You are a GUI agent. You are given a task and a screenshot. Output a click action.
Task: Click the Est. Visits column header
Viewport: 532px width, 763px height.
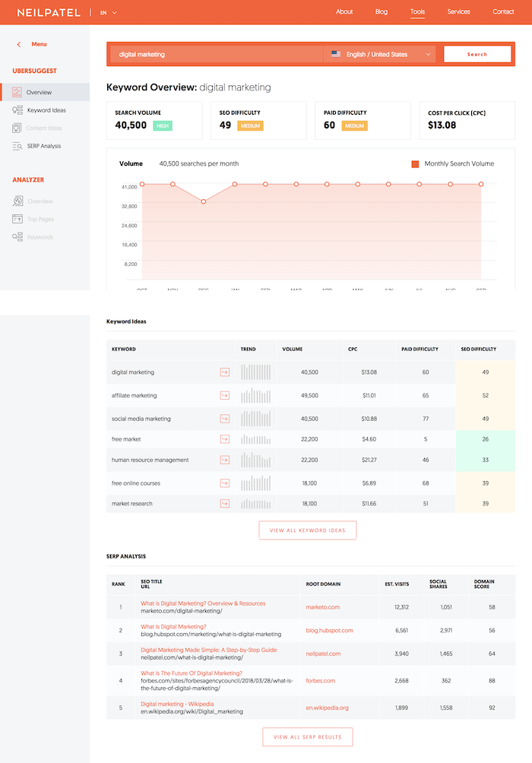[397, 584]
